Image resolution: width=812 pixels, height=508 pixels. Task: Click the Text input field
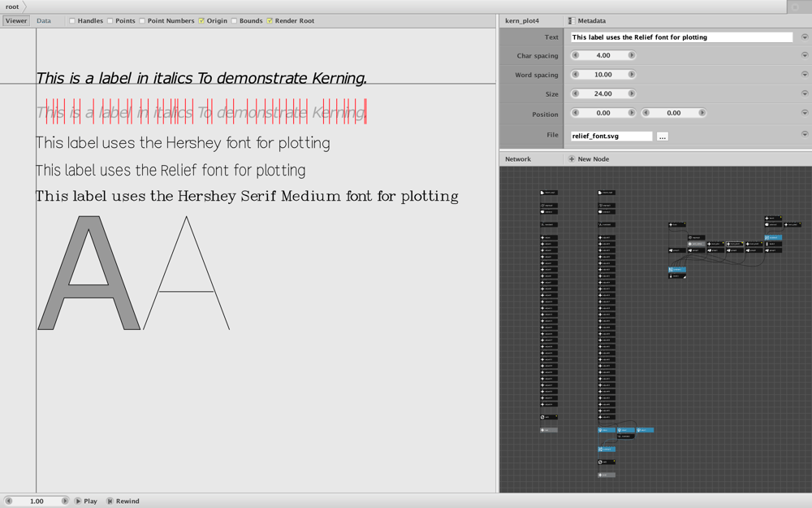click(x=681, y=37)
